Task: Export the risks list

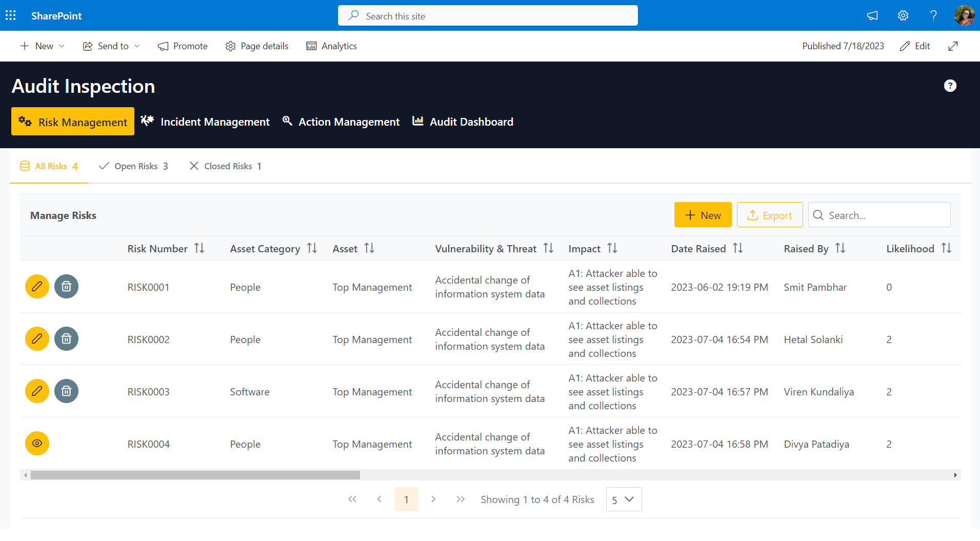Action: point(769,215)
